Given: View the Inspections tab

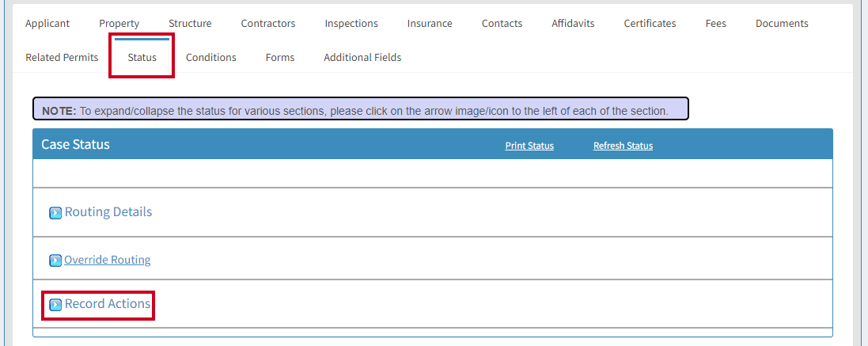Looking at the screenshot, I should [351, 23].
